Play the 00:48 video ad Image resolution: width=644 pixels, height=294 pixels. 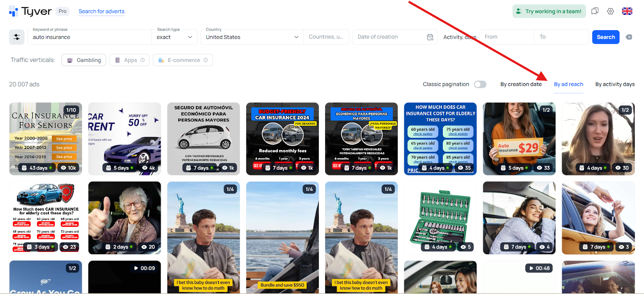coord(538,268)
